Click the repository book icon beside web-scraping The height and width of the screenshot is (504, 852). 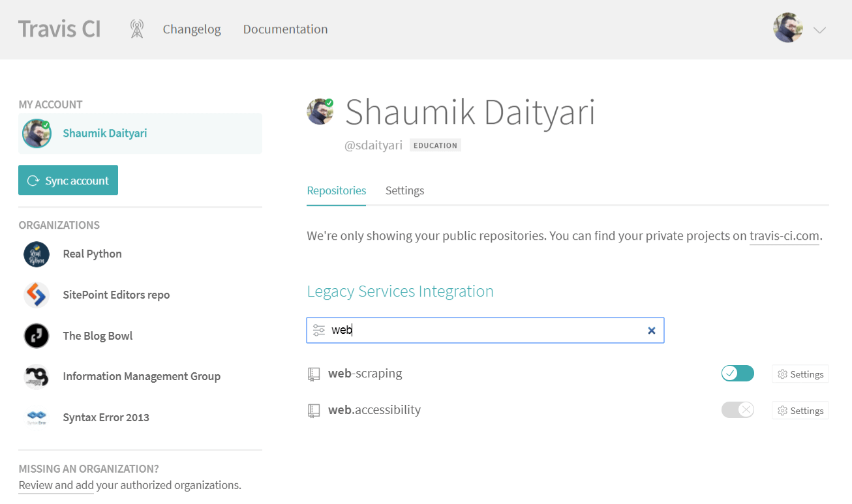(x=314, y=374)
